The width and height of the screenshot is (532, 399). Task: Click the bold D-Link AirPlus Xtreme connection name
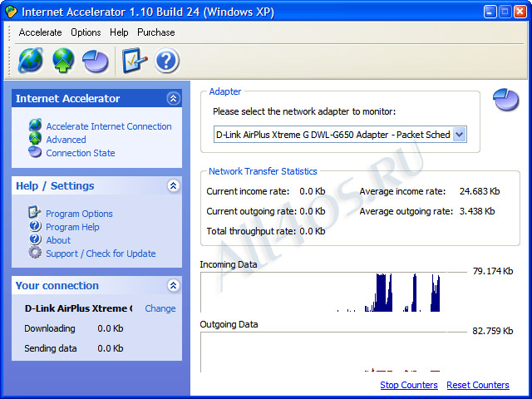coord(78,308)
